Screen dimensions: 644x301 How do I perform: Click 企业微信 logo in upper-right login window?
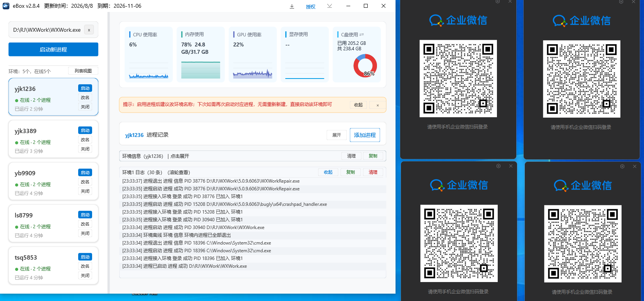(582, 21)
